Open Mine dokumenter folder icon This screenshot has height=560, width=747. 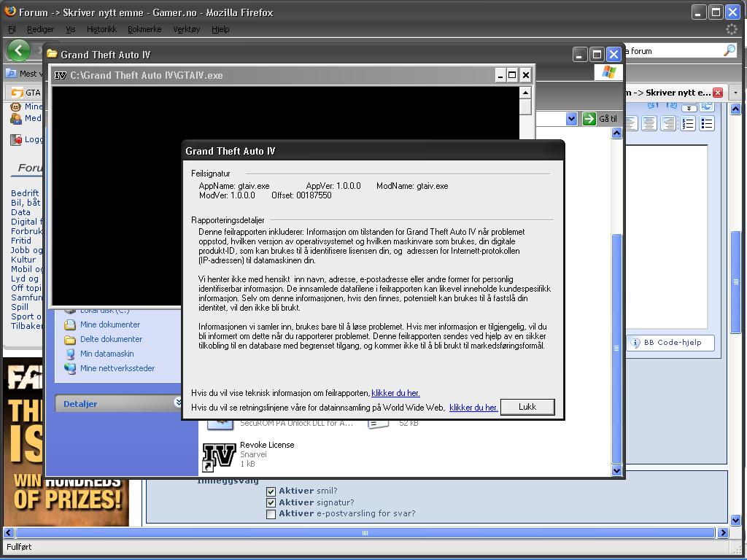pyautogui.click(x=70, y=324)
